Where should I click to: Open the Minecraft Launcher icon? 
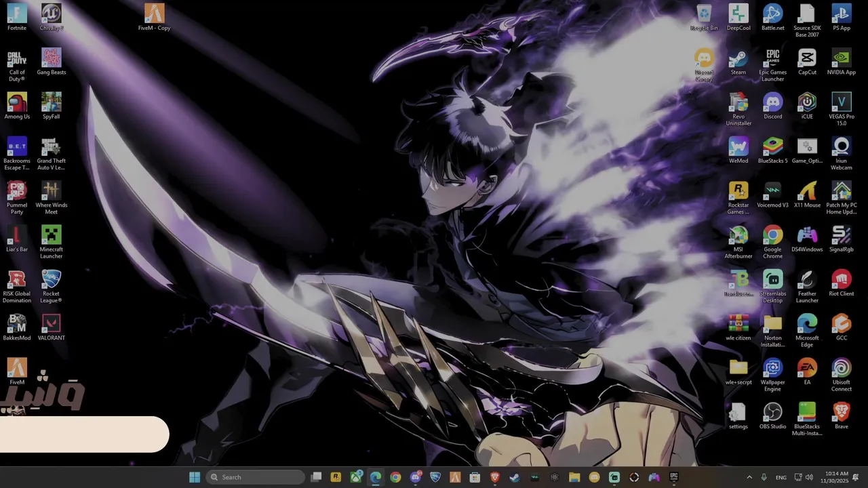pyautogui.click(x=52, y=243)
